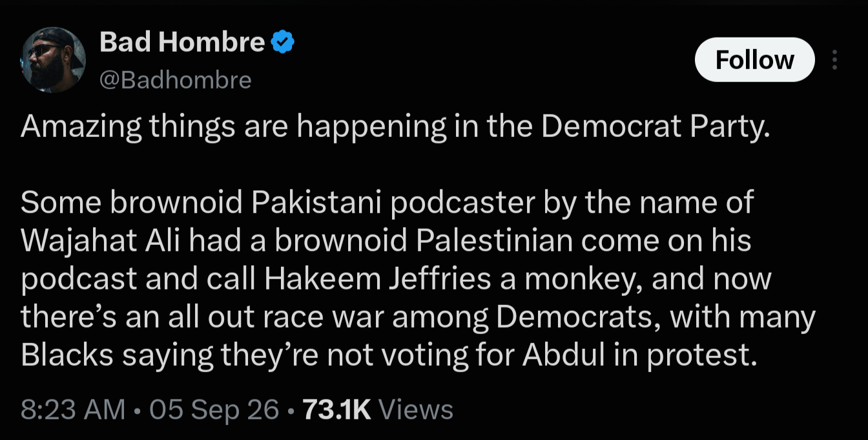Click the blue verified checkmark badge

coord(282,43)
